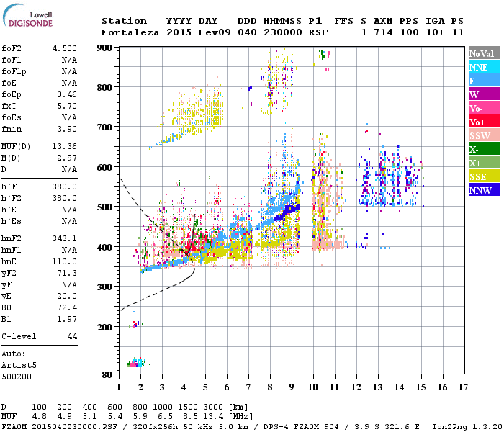The image size is (504, 432).
Task: Click the Fortaleza station name
Action: [130, 32]
